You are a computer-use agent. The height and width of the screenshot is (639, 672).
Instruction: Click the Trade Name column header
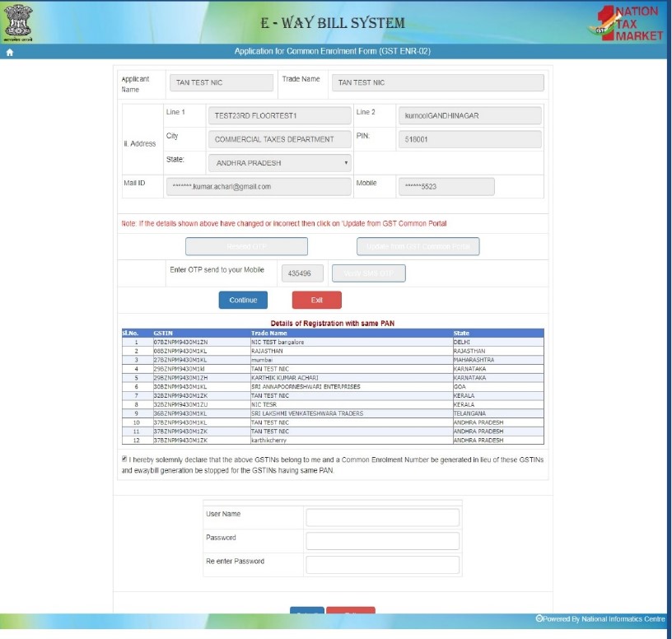(269, 333)
